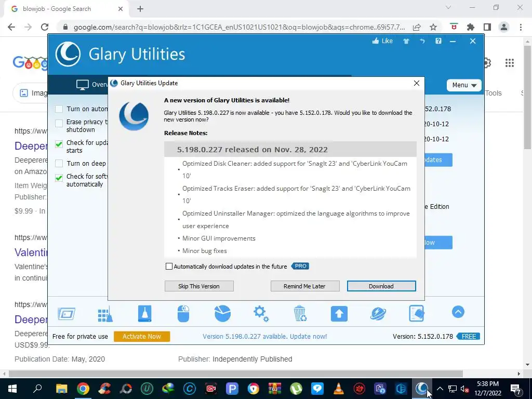Click the Chrome vertical scrollbar thumb
The height and width of the screenshot is (399, 532).
[528, 97]
